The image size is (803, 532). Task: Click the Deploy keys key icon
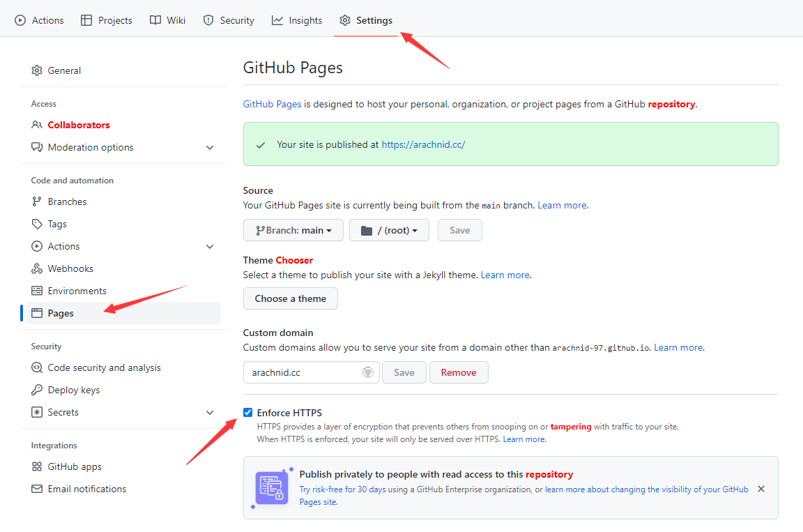coord(37,390)
